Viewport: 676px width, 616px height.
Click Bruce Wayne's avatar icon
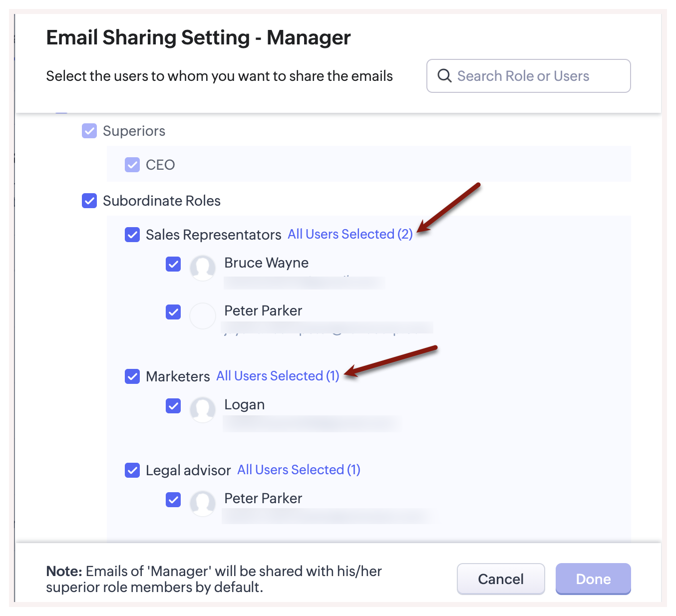click(x=203, y=268)
